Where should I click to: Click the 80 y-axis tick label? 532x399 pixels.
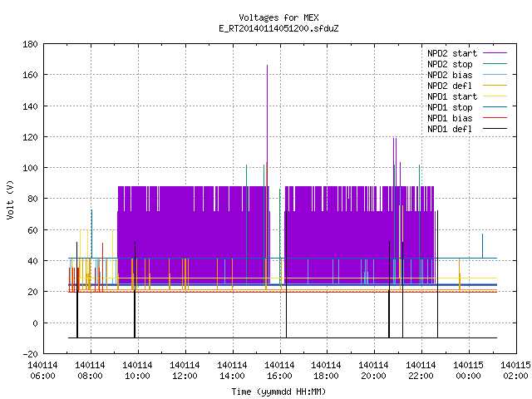(32, 199)
